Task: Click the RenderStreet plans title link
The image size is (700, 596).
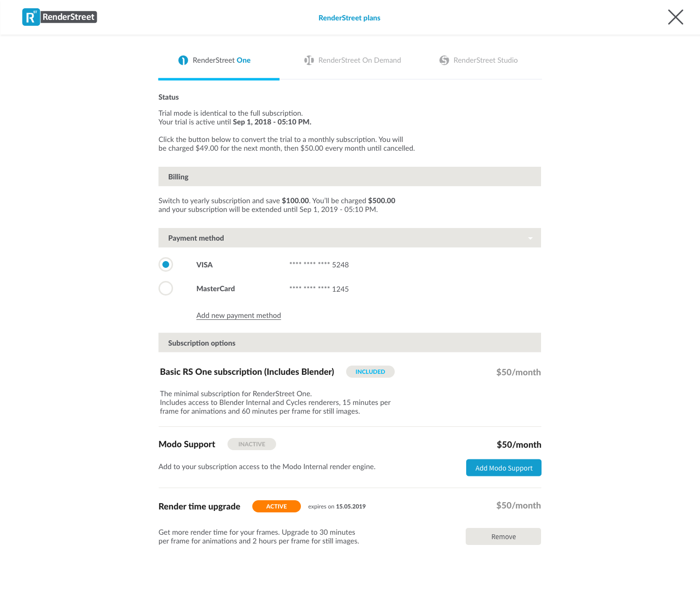Action: pos(350,18)
